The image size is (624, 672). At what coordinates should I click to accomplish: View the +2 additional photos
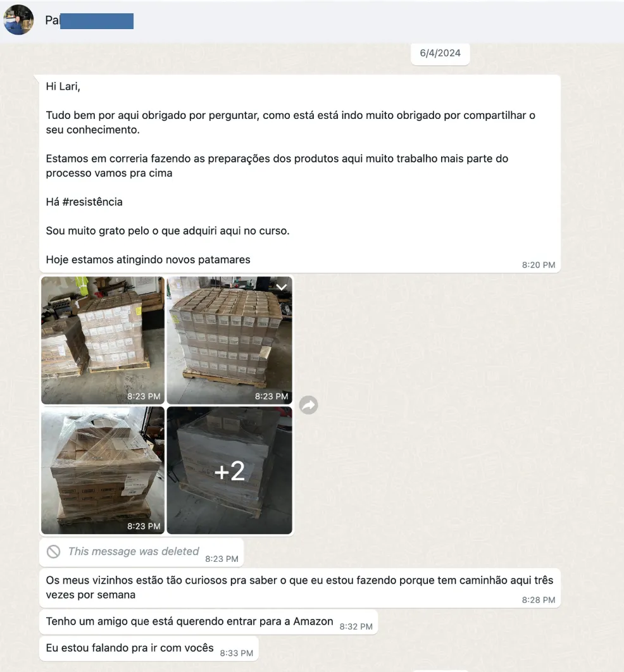click(x=229, y=470)
